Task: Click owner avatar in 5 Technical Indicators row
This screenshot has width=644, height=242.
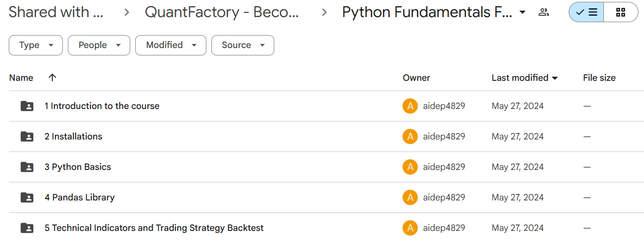Action: click(410, 228)
